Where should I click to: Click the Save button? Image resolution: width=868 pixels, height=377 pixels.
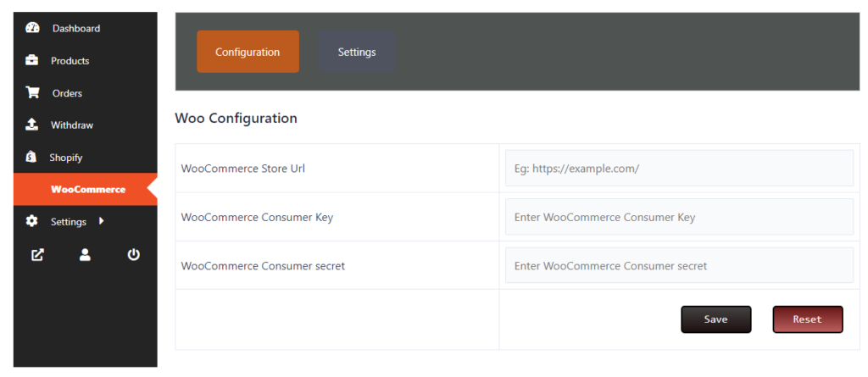[715, 319]
